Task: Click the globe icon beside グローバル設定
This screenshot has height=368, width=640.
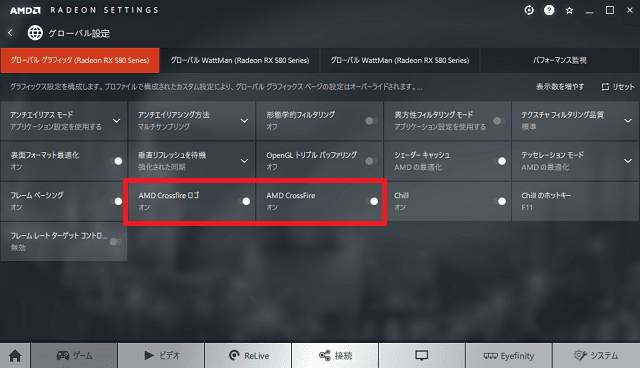Action: tap(35, 33)
